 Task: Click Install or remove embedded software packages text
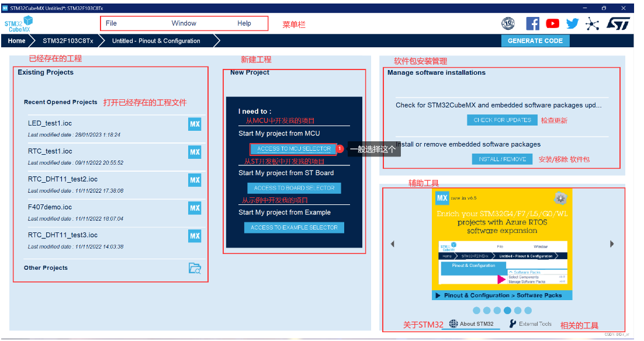[468, 144]
